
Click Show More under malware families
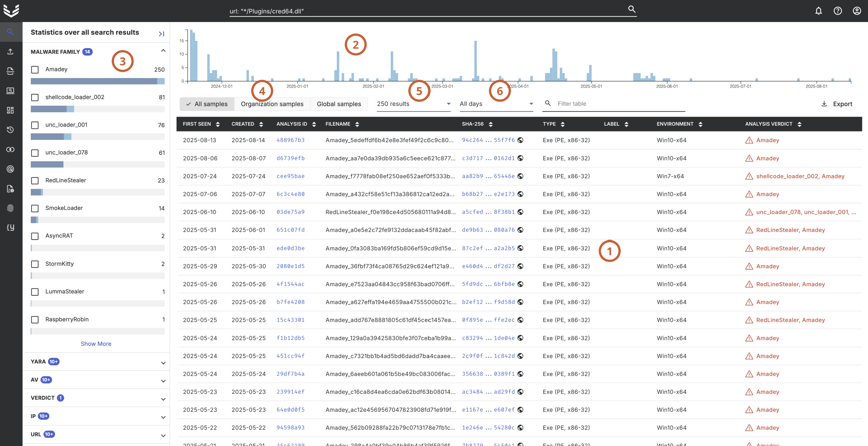click(x=96, y=344)
